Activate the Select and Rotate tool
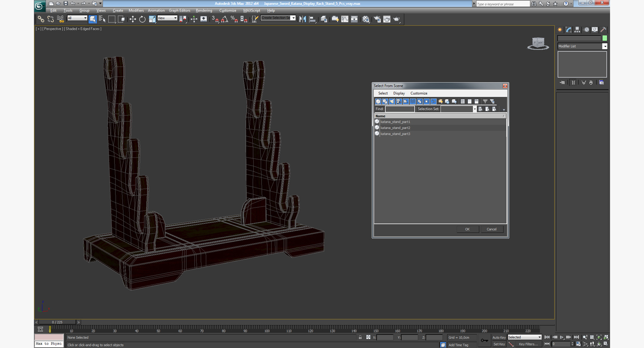644x348 pixels. 142,19
